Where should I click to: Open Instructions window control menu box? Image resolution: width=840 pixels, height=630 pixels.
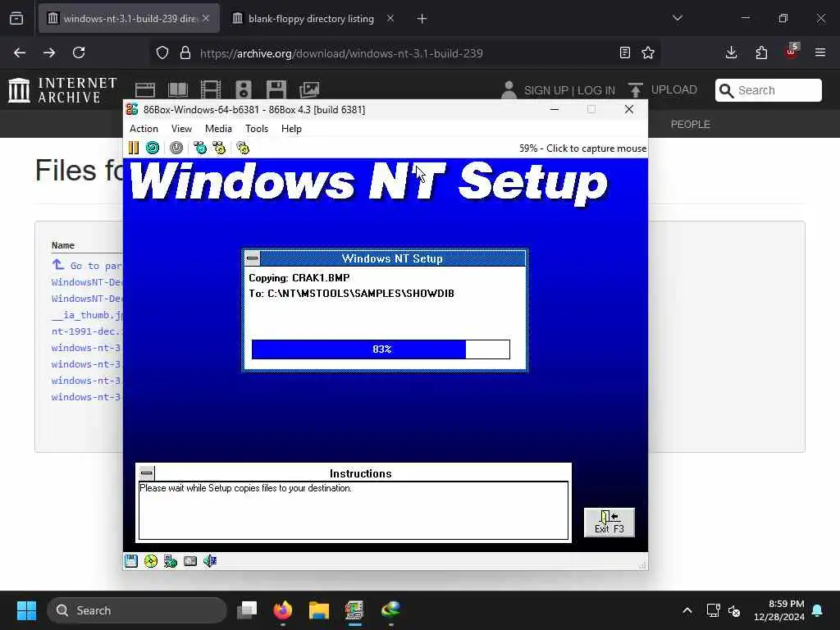[x=147, y=473]
